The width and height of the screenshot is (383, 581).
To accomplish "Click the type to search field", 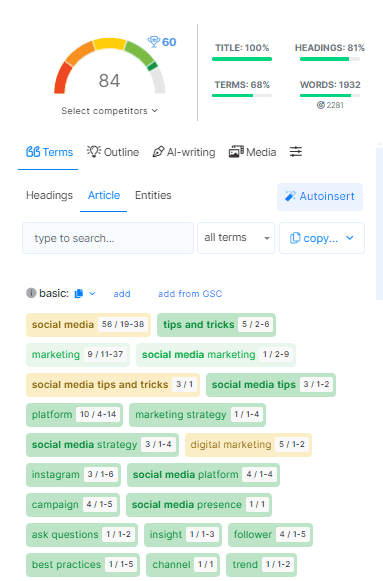I will [x=108, y=238].
